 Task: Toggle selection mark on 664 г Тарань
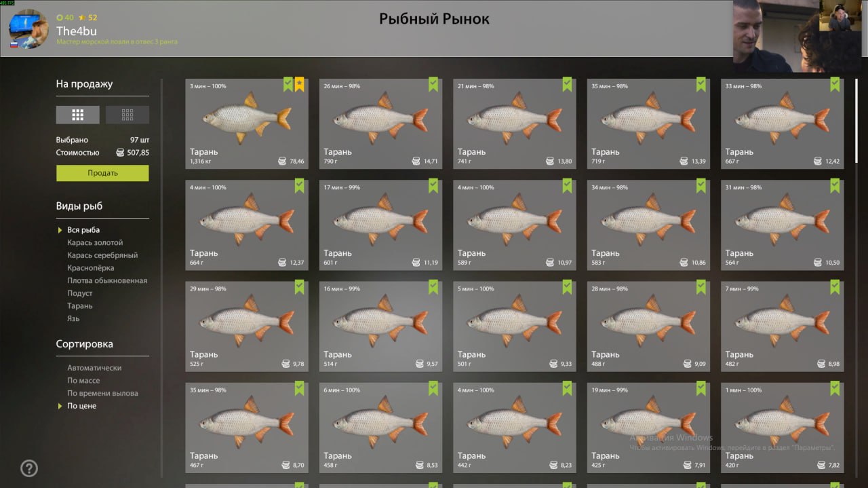(x=300, y=186)
